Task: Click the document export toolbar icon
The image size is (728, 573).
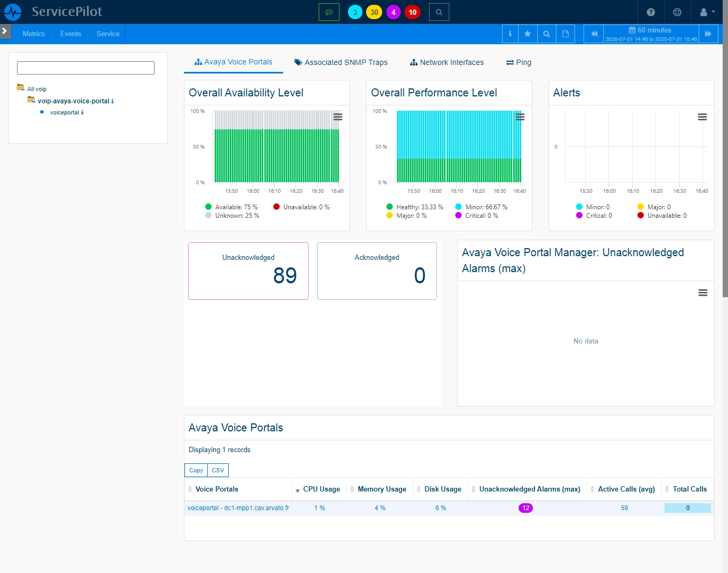Action: point(565,34)
